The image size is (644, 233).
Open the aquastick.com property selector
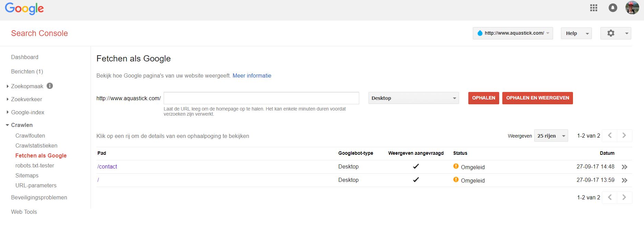[513, 33]
